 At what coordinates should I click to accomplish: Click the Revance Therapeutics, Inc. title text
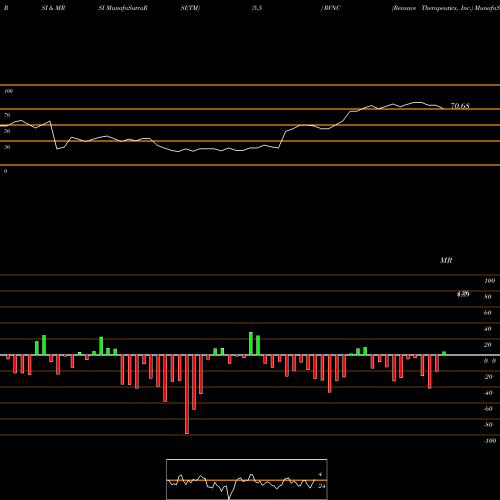433,8
